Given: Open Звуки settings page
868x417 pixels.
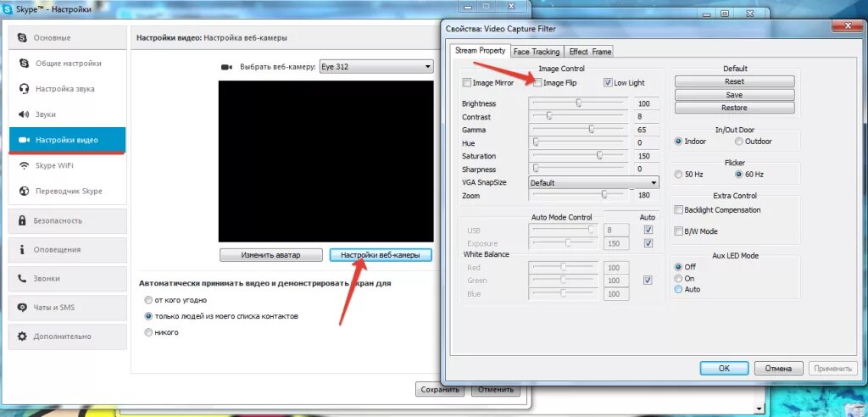Looking at the screenshot, I should [x=68, y=114].
